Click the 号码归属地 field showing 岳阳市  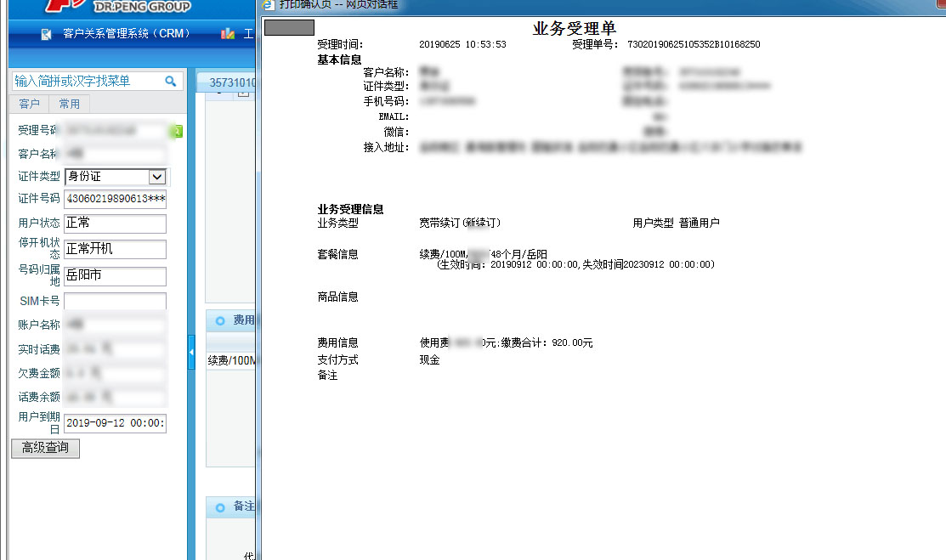click(x=115, y=276)
